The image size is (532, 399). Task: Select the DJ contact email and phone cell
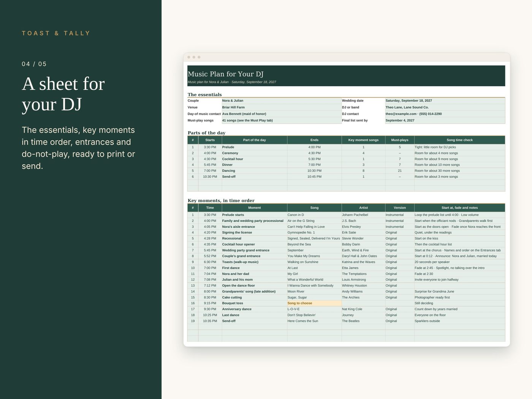445,114
